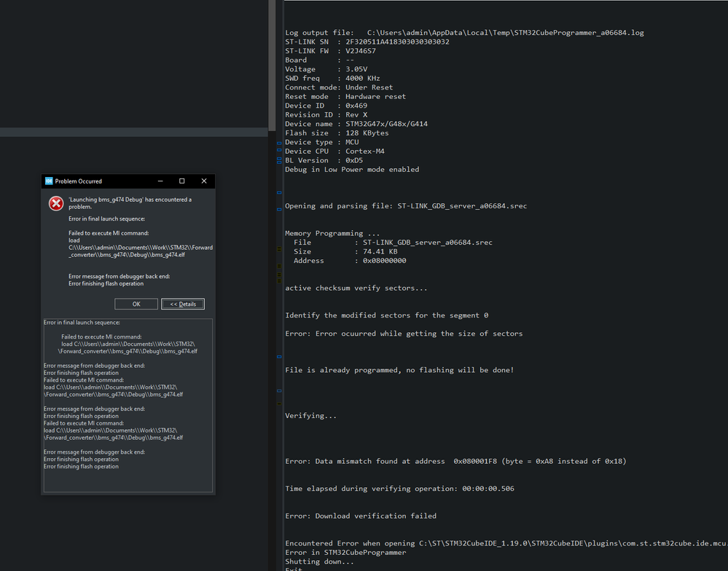Click the 'Encountered Error when opening' console line
This screenshot has width=728, height=571.
click(506, 543)
